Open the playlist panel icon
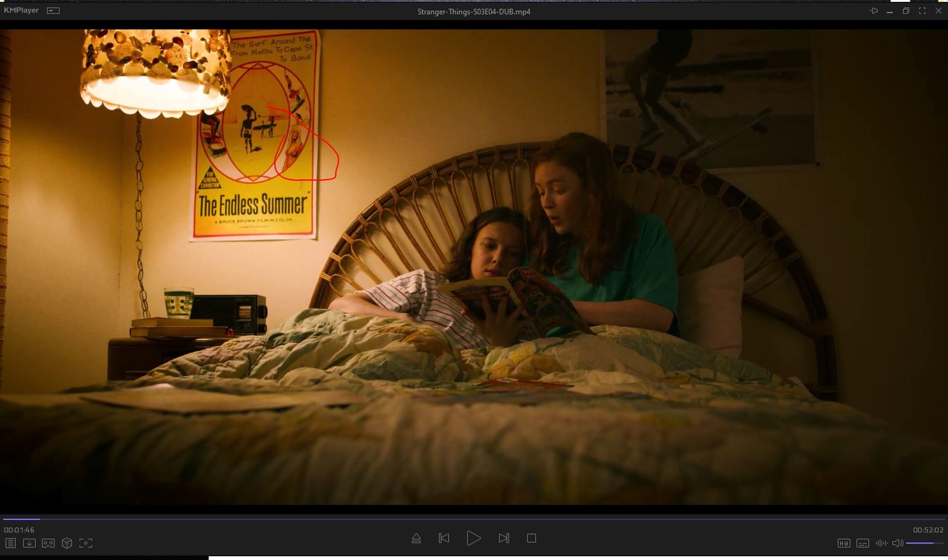The image size is (948, 560). (x=11, y=543)
